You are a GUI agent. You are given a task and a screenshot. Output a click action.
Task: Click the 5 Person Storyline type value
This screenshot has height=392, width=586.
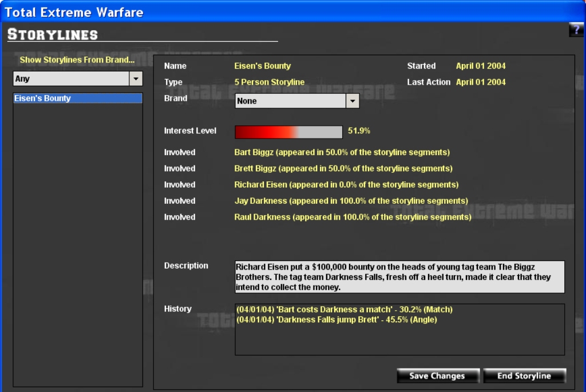pyautogui.click(x=270, y=82)
